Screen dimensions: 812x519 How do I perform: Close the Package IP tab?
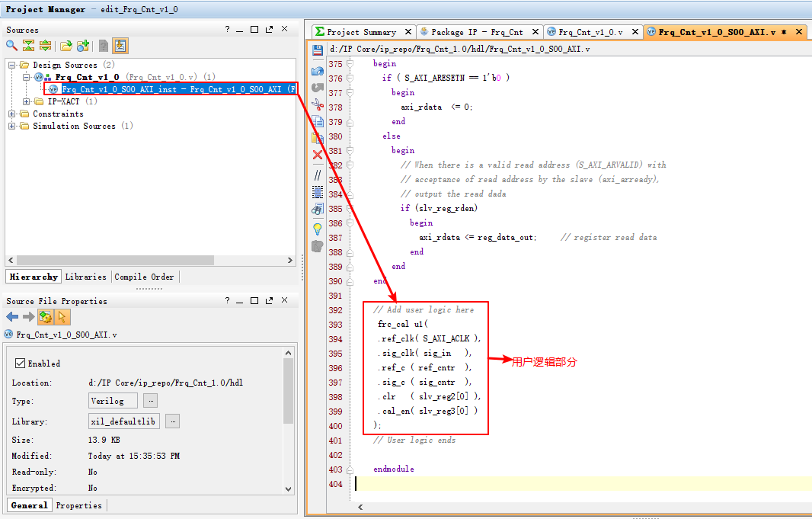535,32
